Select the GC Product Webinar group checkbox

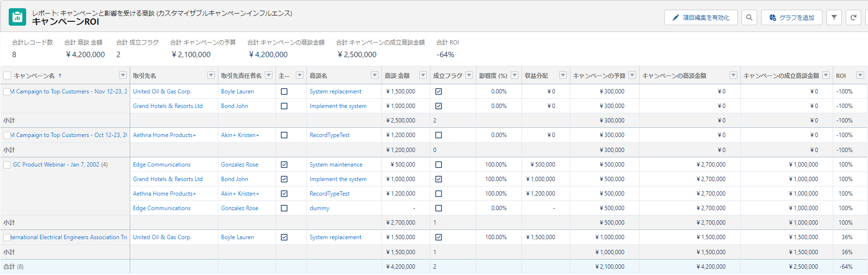point(7,165)
